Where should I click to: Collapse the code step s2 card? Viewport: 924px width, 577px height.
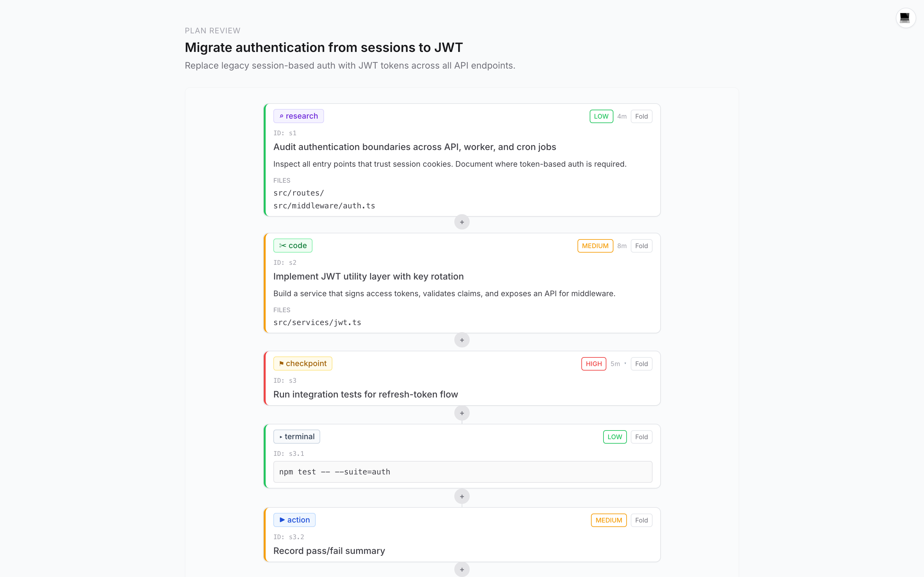[x=641, y=246]
